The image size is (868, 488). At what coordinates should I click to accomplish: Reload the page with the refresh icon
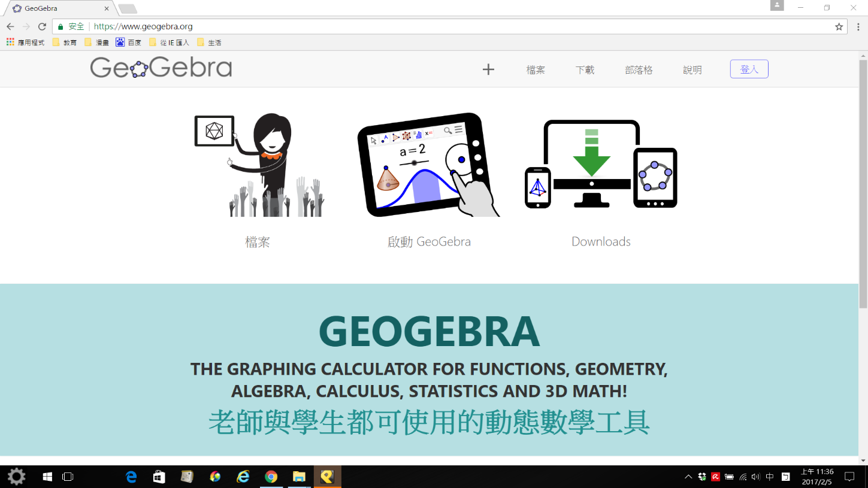pos(42,26)
